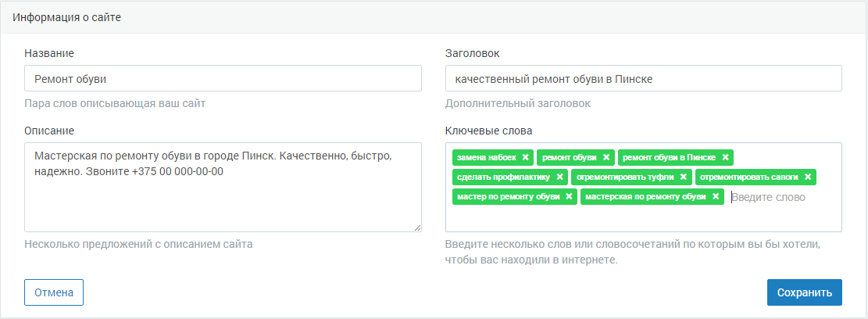Click the 'Описание' field label
Viewport: 868px width, 319px height.
tap(49, 131)
